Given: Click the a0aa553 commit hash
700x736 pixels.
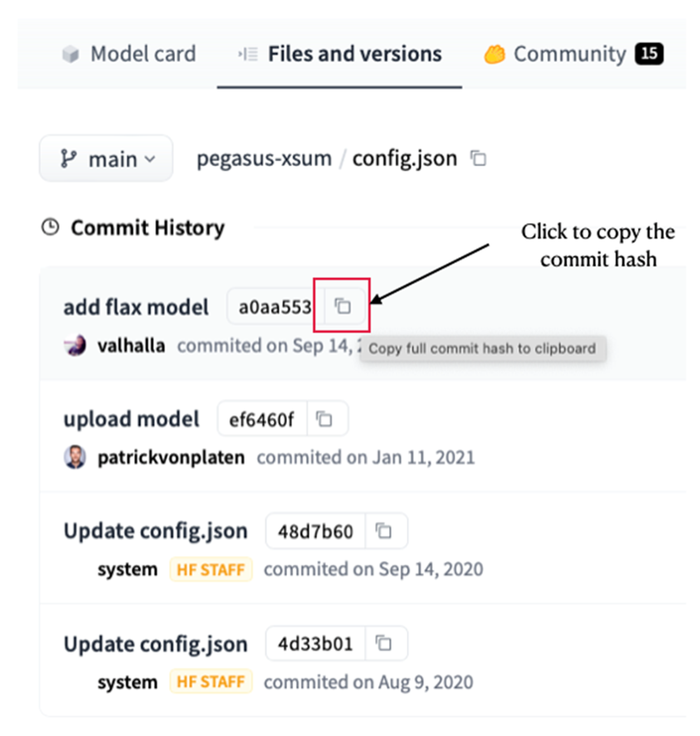Looking at the screenshot, I should [275, 307].
